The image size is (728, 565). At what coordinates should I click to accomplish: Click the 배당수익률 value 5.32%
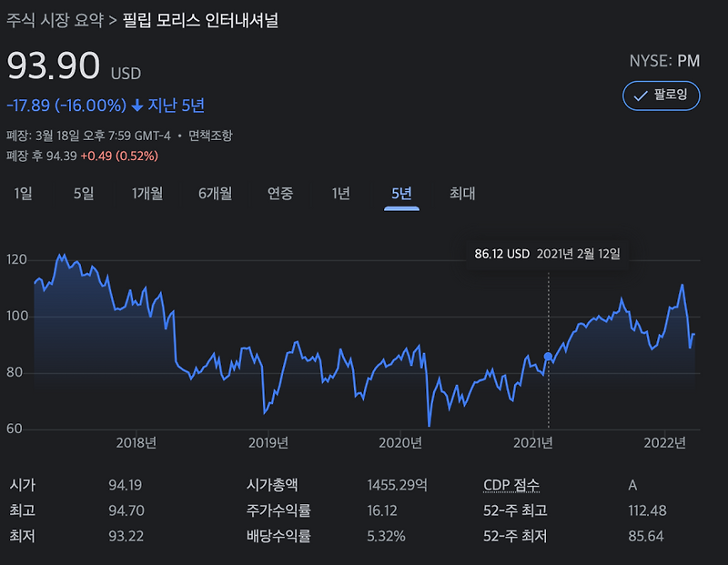tap(386, 536)
